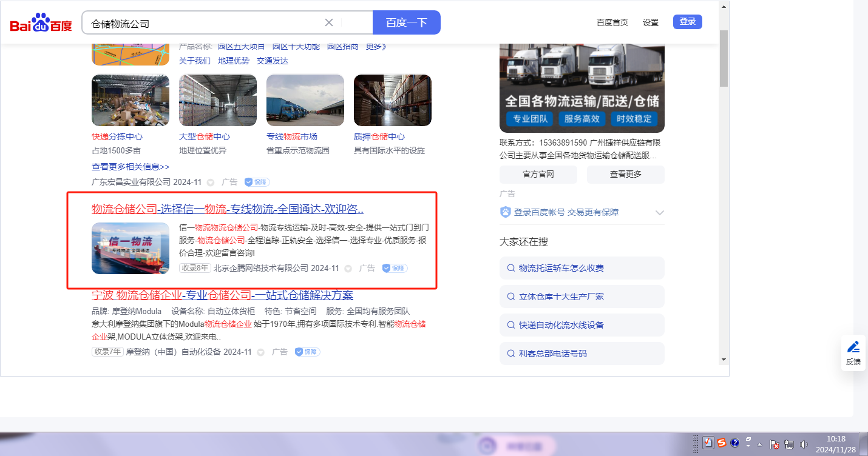Click the 登录 login button
The width and height of the screenshot is (868, 456).
687,22
